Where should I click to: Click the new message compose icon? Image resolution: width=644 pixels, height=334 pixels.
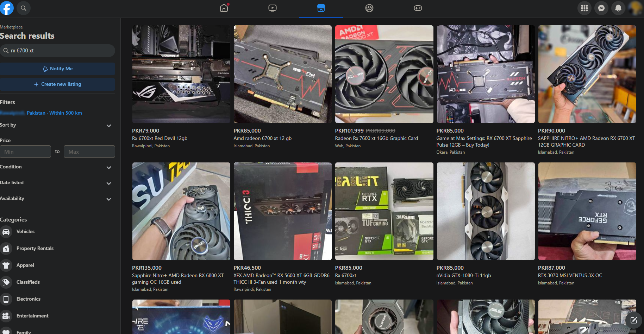pyautogui.click(x=634, y=320)
